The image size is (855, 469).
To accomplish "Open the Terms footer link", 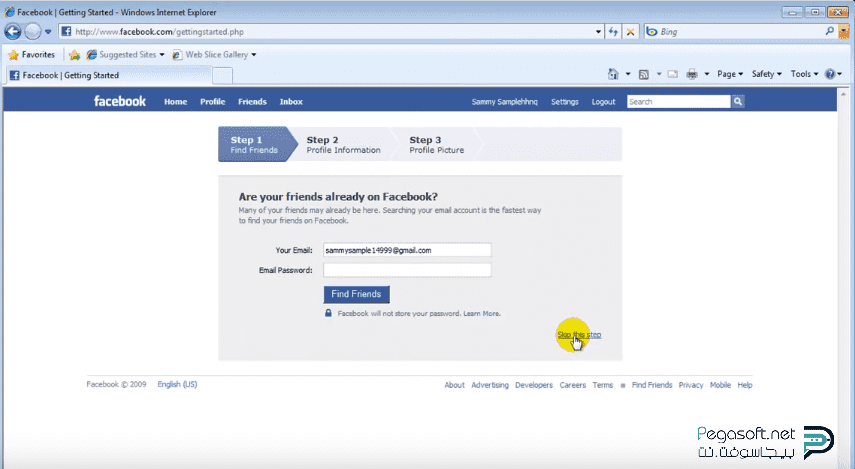I will tap(603, 385).
